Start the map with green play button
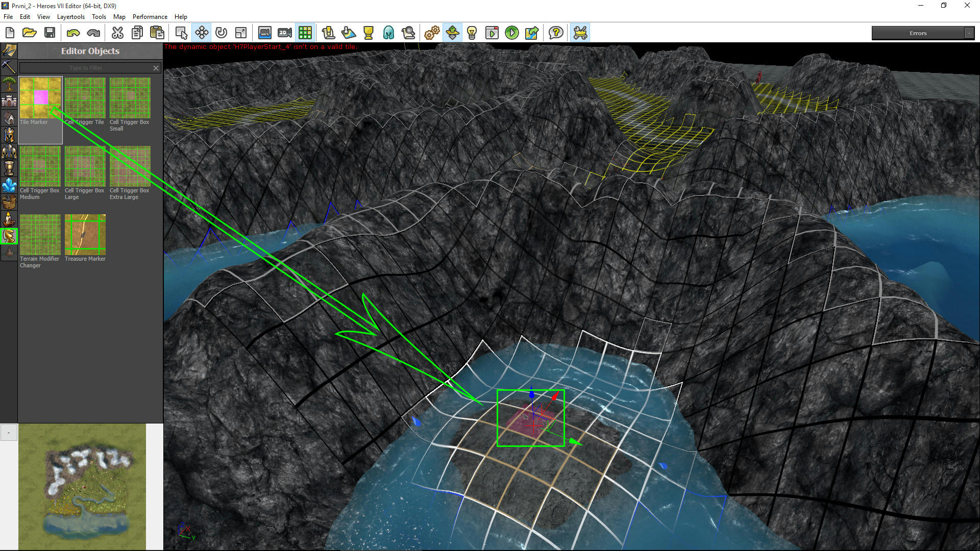Screen dimensions: 980x551 tap(512, 33)
